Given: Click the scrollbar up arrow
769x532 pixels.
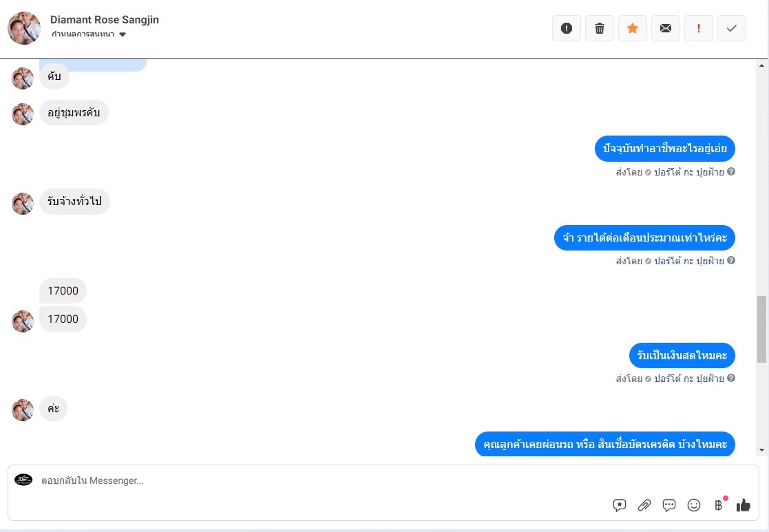Looking at the screenshot, I should coord(761,65).
